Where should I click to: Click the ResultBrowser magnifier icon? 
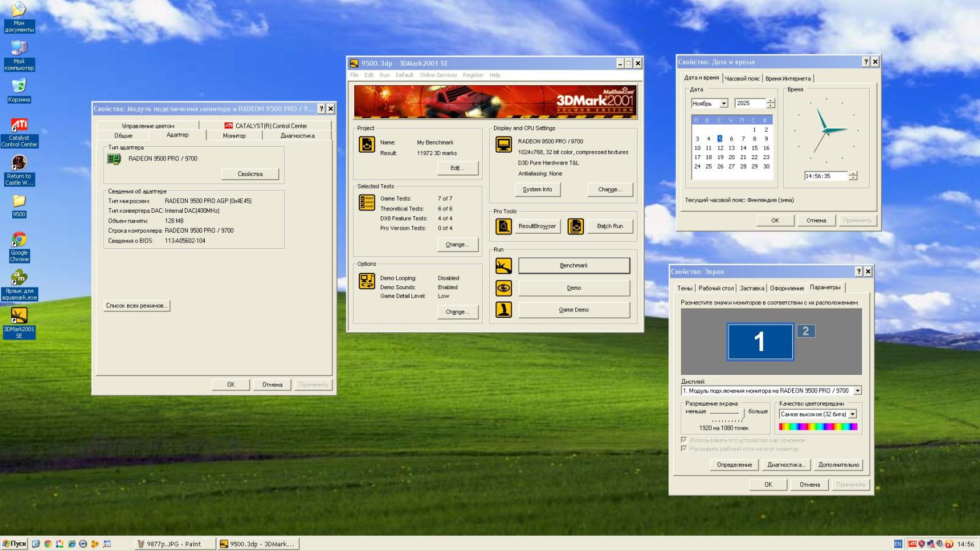(503, 226)
